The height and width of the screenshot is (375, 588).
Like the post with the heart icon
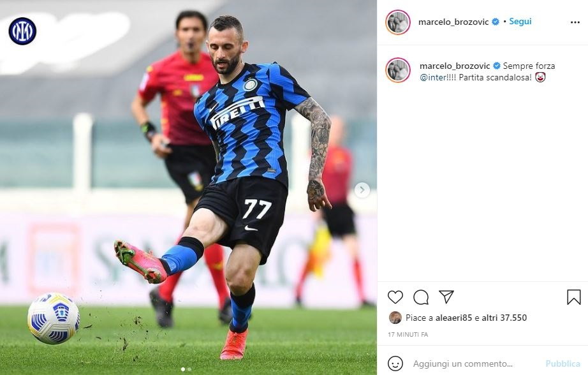[x=395, y=297]
